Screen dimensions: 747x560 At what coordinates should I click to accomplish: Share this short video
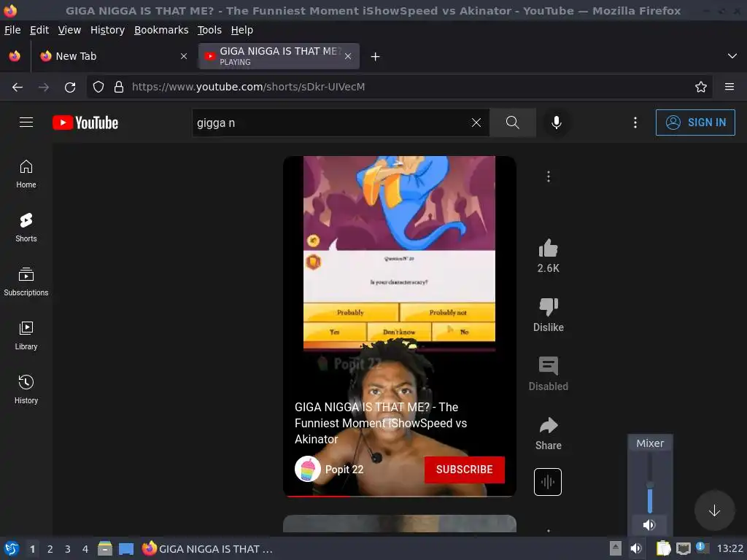point(549,425)
